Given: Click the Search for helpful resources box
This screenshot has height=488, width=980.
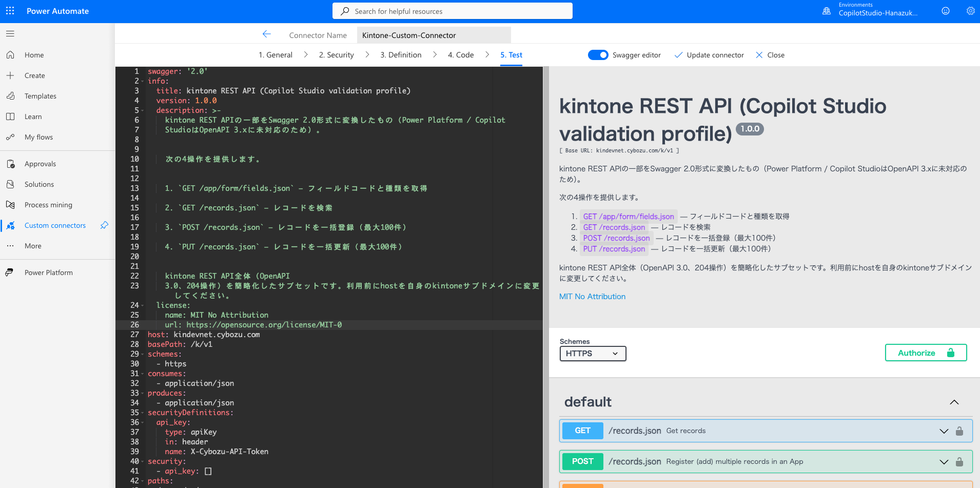Looking at the screenshot, I should pos(453,11).
